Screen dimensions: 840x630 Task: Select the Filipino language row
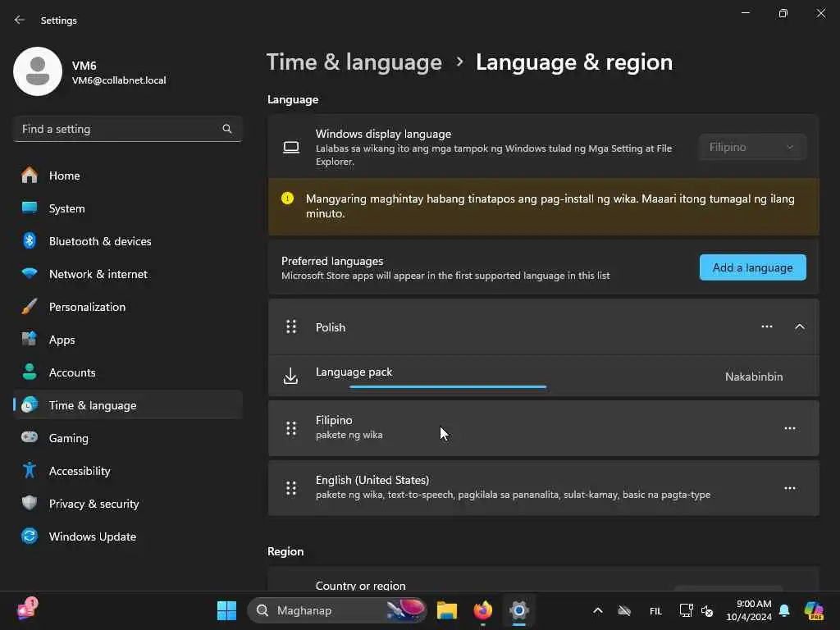point(543,428)
